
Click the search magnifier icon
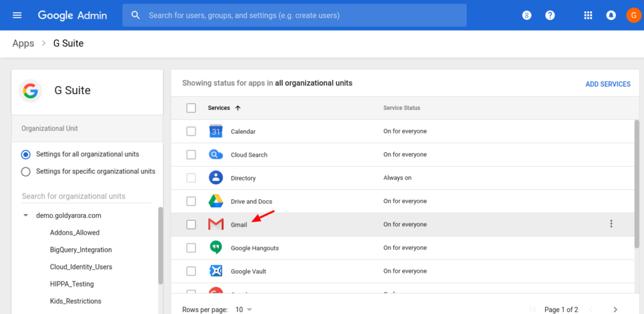[x=136, y=16]
